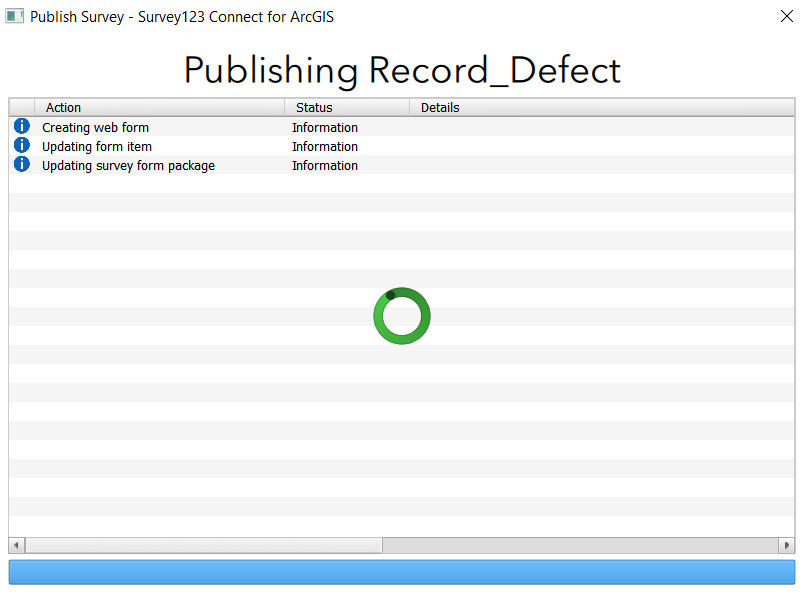Click the horizontal scrollbar thumb
The height and width of the screenshot is (596, 804).
point(204,545)
